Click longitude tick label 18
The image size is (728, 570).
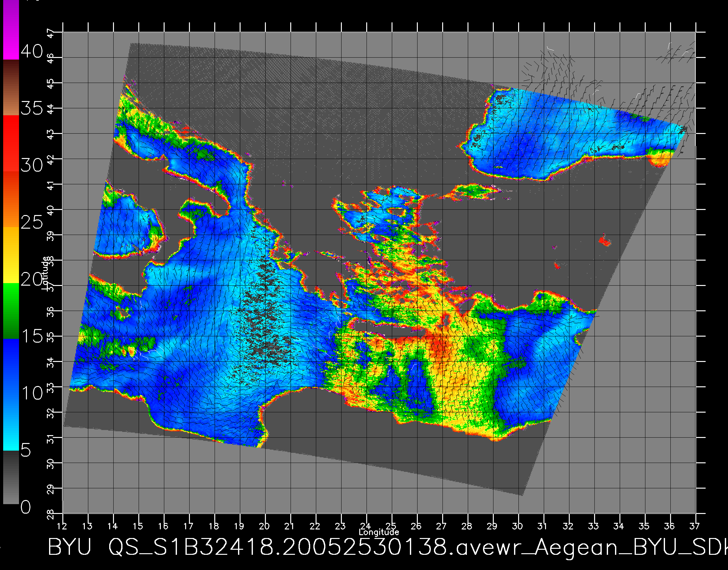214,526
